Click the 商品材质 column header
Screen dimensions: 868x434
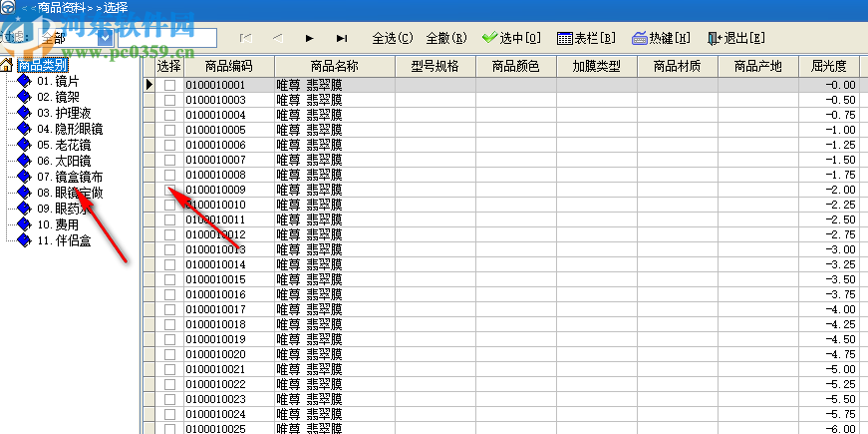click(678, 67)
